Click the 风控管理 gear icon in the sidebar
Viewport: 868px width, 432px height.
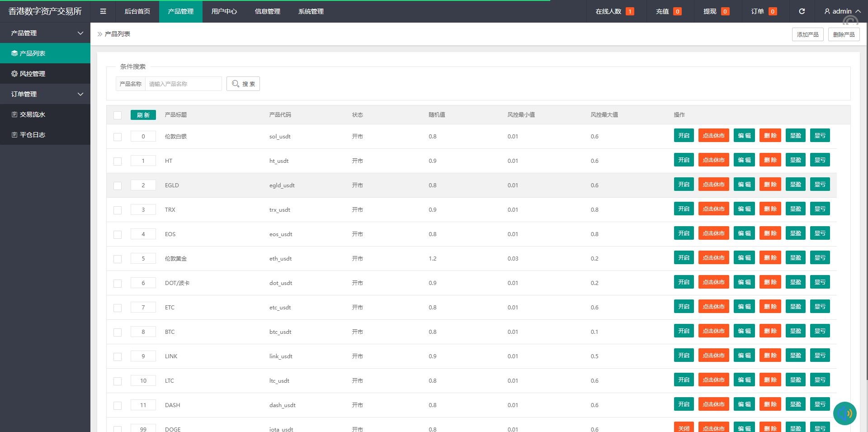pyautogui.click(x=14, y=74)
